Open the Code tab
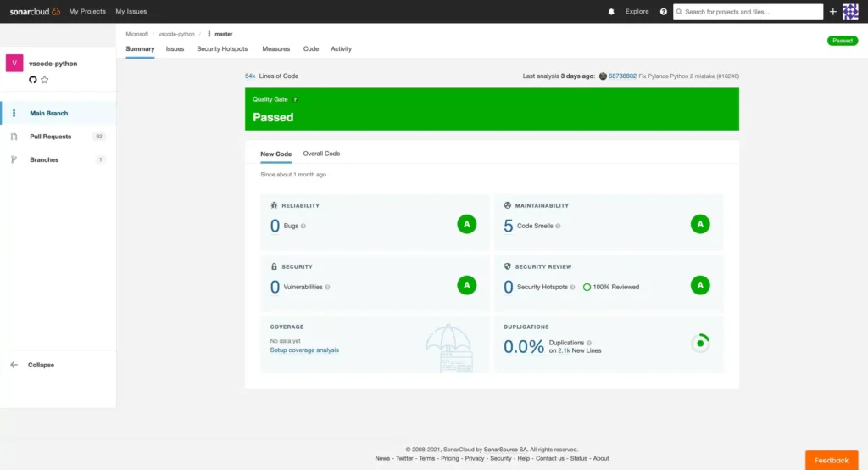868x470 pixels. [311, 48]
